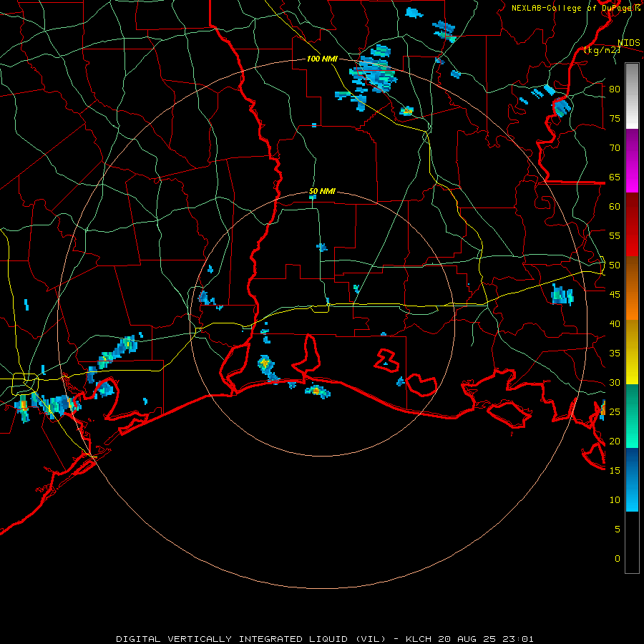Click the 100 NMI range ring label
This screenshot has height=644, width=644.
(322, 59)
